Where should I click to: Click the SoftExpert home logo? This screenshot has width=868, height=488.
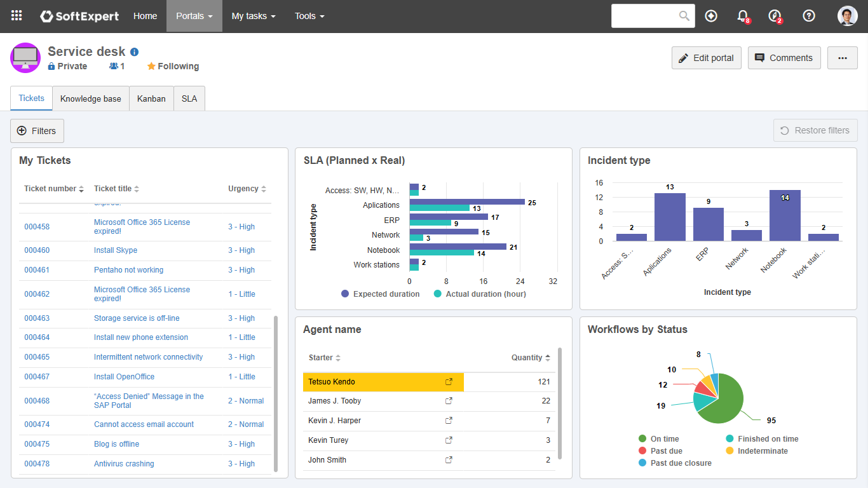point(79,16)
